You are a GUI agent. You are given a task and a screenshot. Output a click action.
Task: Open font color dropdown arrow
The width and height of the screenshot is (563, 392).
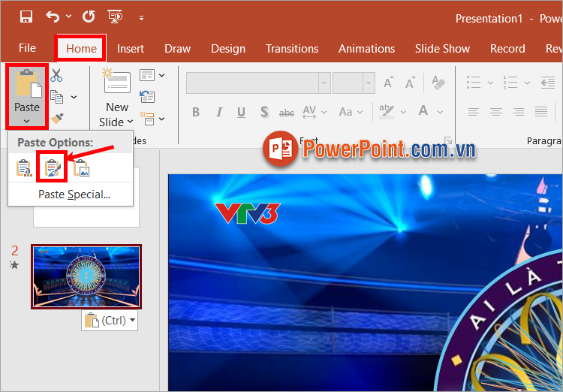[x=440, y=113]
